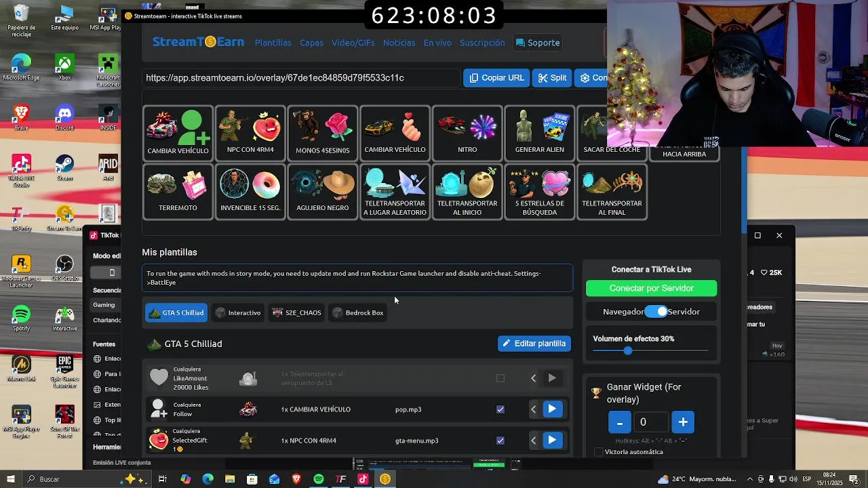Open the Video/GIFs menu
The height and width of the screenshot is (488, 868).
click(353, 43)
